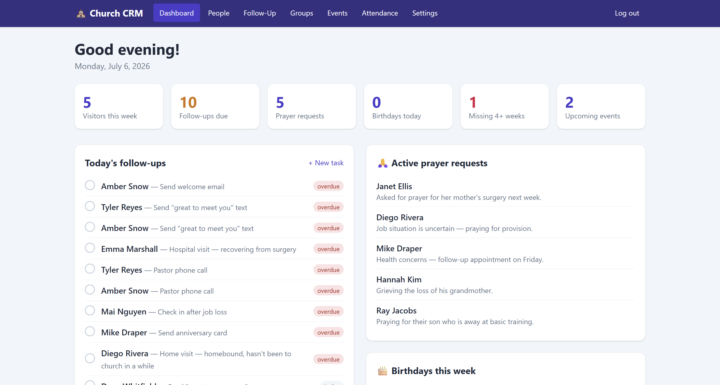Click the overdue badge on Diego Rivera's home visit
The width and height of the screenshot is (720, 385).
click(328, 359)
